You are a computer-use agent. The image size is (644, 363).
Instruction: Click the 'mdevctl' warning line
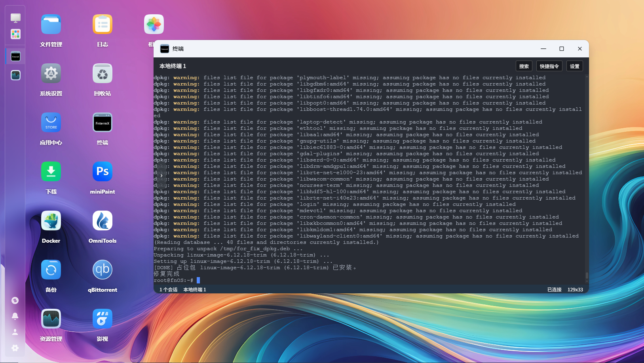tap(338, 211)
